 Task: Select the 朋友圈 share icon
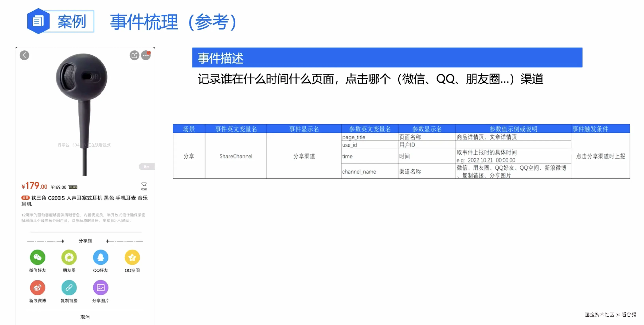pos(69,257)
